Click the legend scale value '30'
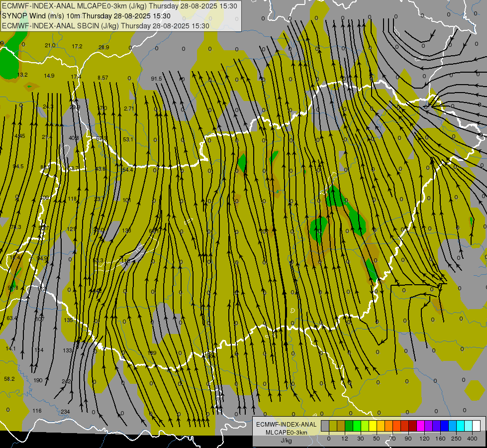This screenshot has height=448, width=487. 360,439
